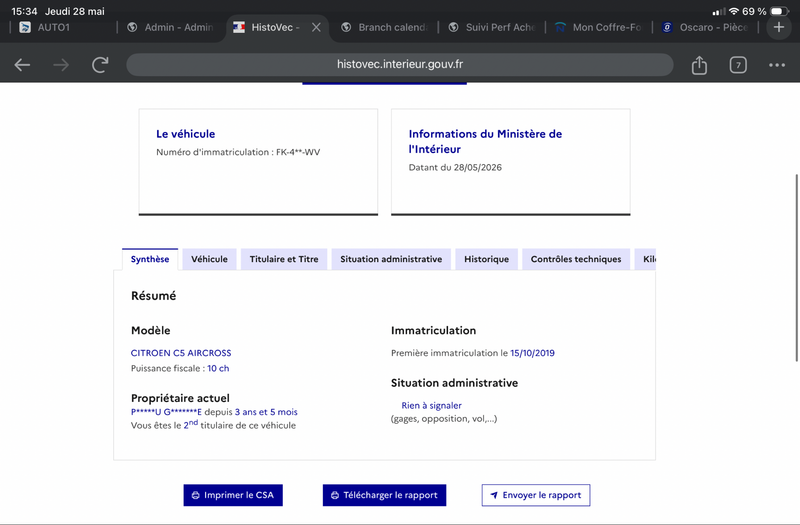Open the Titulaire et Titre tab
The image size is (800, 525).
284,259
